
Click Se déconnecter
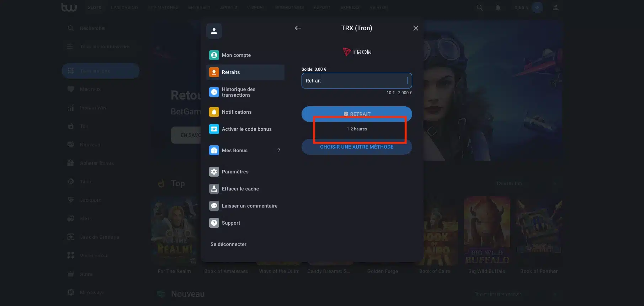coord(228,244)
